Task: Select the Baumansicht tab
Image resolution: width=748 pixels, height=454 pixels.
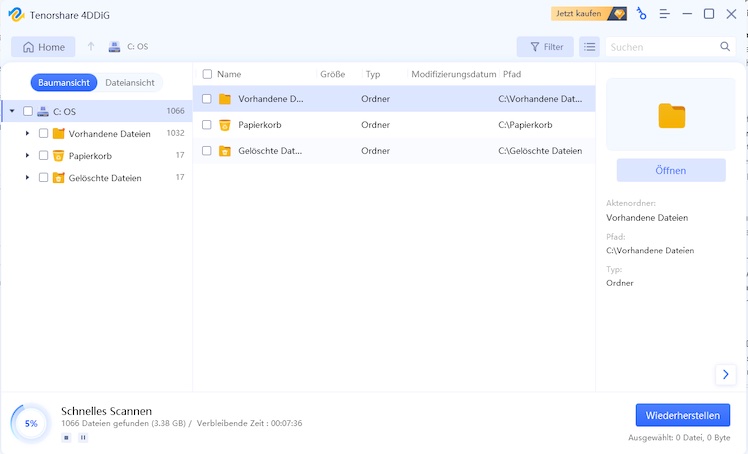Action: [64, 83]
